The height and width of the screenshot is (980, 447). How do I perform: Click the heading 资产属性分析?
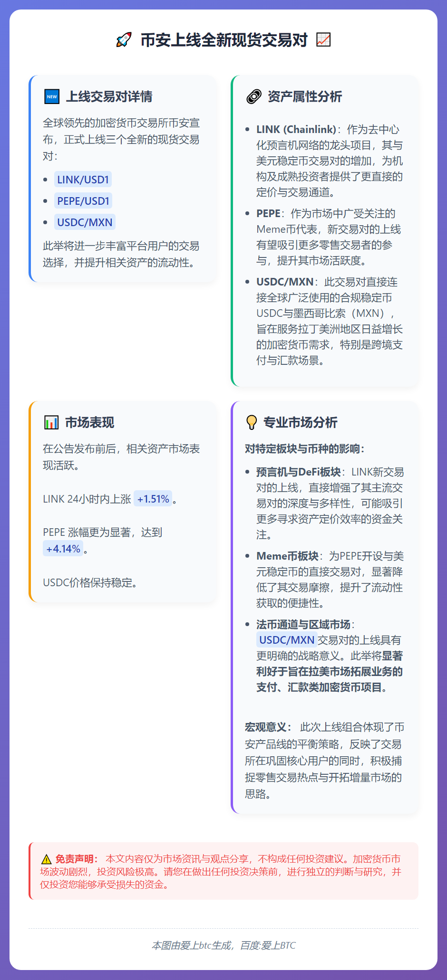[304, 96]
